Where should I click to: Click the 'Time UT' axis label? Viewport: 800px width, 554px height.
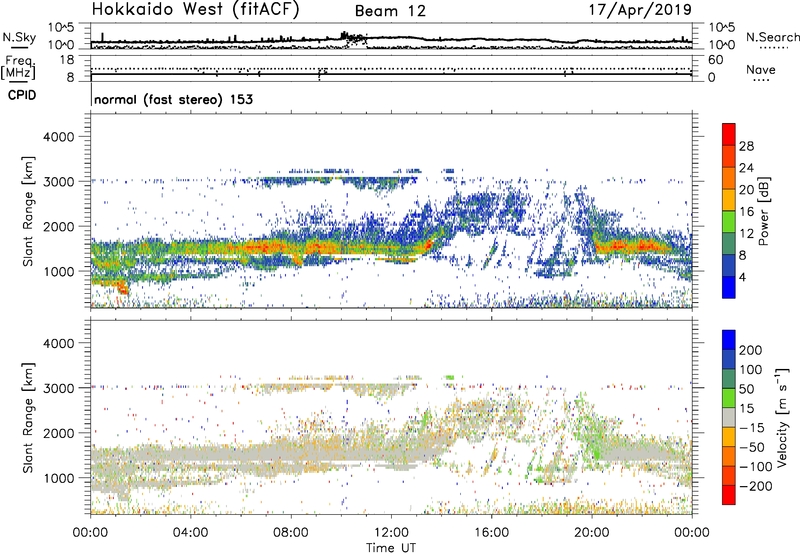click(x=391, y=548)
